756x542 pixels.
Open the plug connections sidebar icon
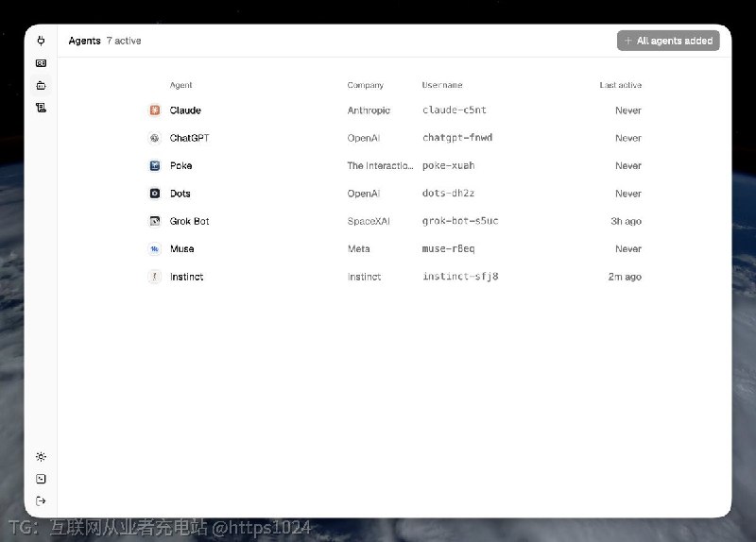coord(41,41)
